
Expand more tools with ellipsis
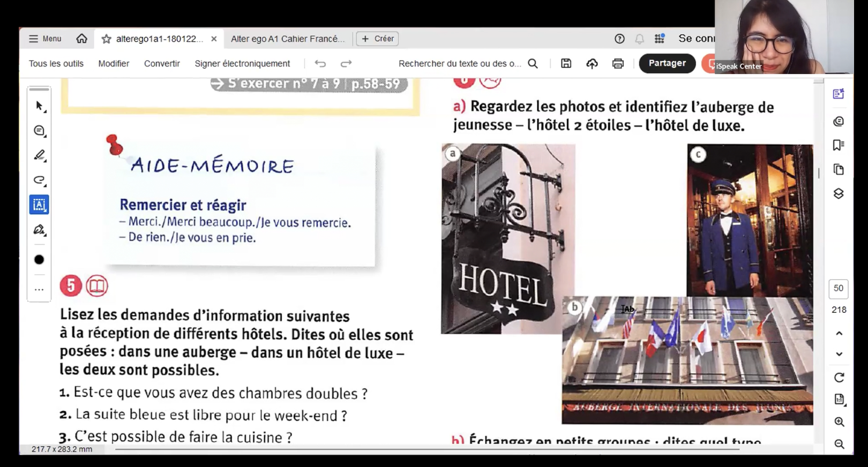tap(39, 290)
